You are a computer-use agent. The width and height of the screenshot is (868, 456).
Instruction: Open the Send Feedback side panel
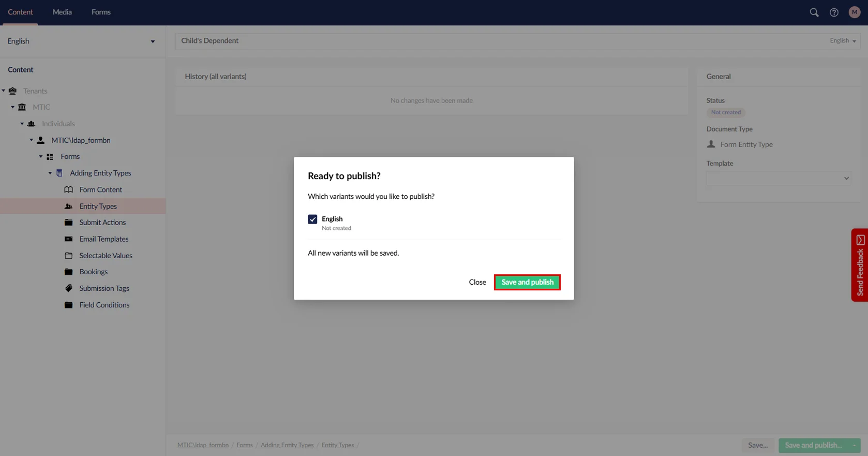pyautogui.click(x=860, y=265)
